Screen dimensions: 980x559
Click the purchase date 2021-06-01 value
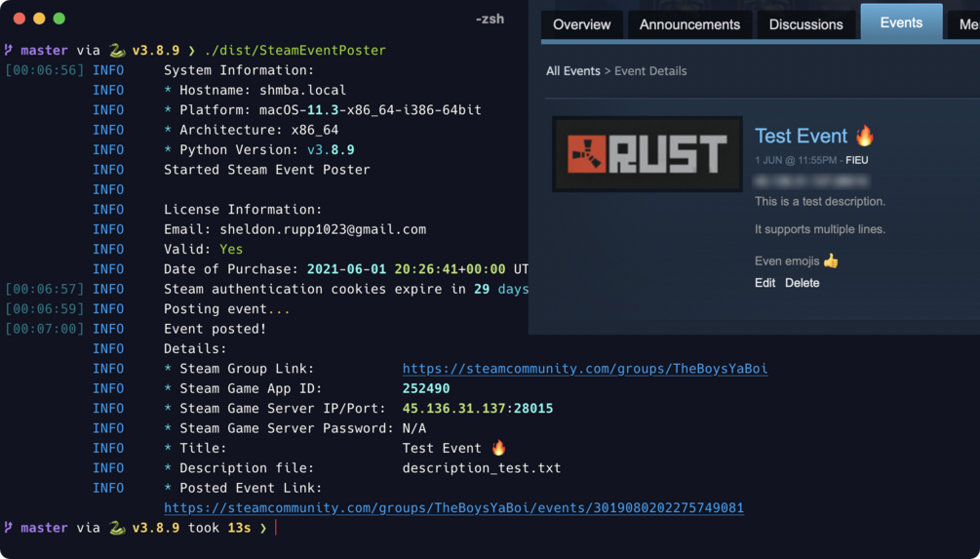346,269
